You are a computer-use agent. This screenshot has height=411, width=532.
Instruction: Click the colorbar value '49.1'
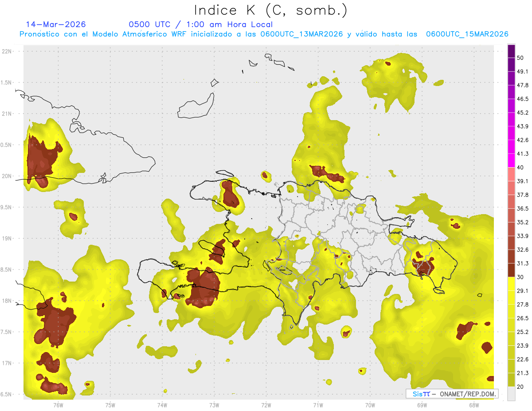(x=522, y=71)
